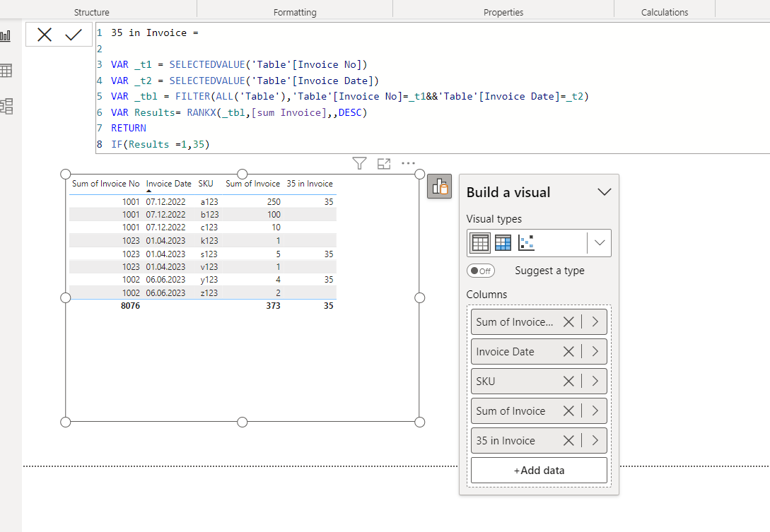Image resolution: width=770 pixels, height=532 pixels.
Task: Click the total value 8076
Action: click(x=130, y=305)
